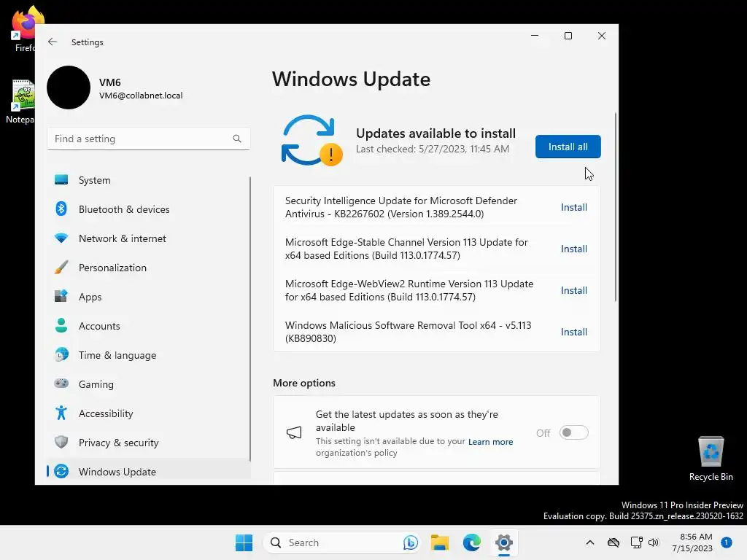Go to Network & internet settings
Viewport: 747px width, 560px height.
click(x=149, y=238)
